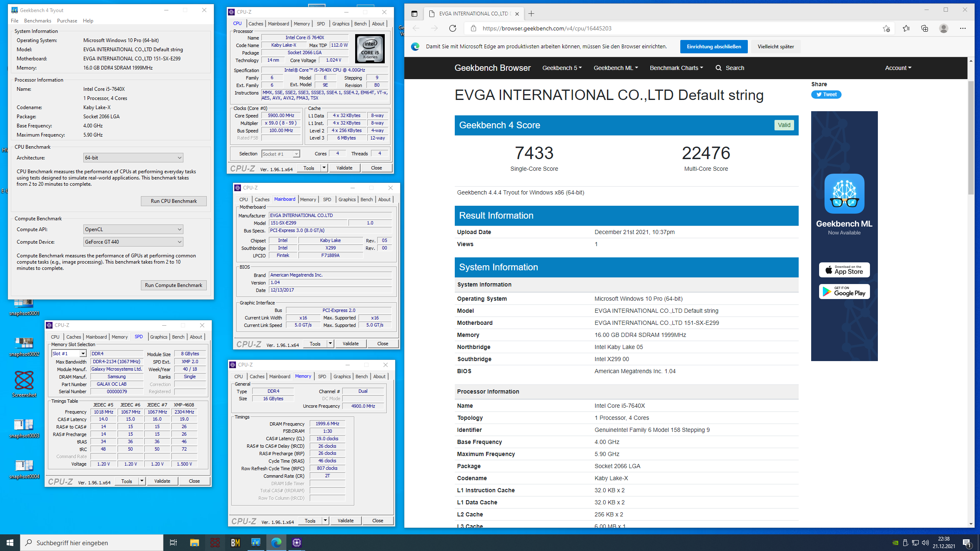Click Google Play download badge
This screenshot has width=980, height=551.
[x=844, y=292]
